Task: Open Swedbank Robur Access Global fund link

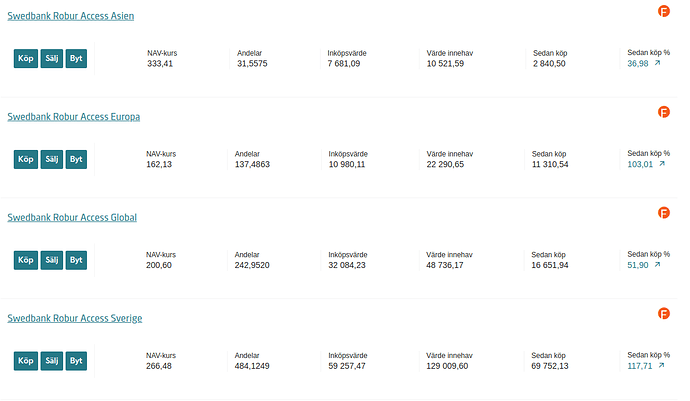Action: pyautogui.click(x=72, y=218)
